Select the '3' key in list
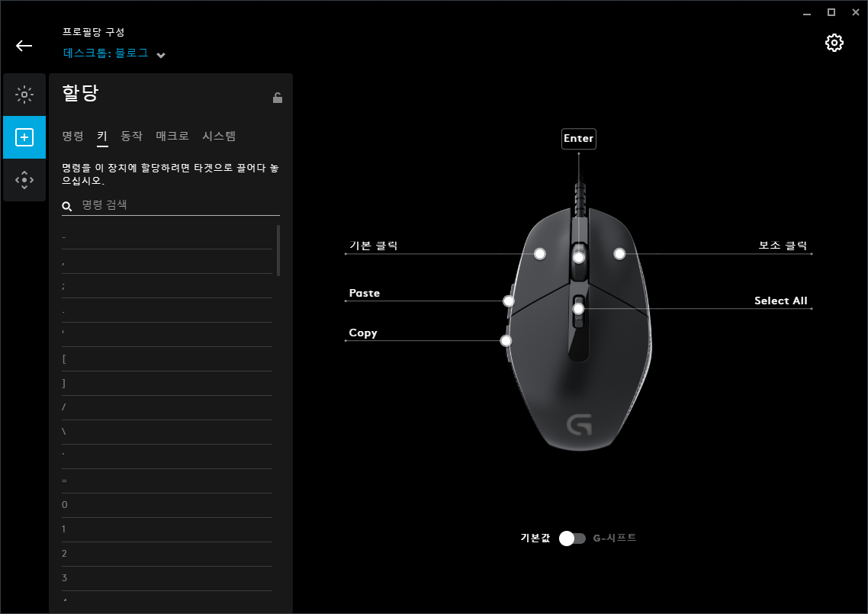The height and width of the screenshot is (614, 868). (167, 578)
